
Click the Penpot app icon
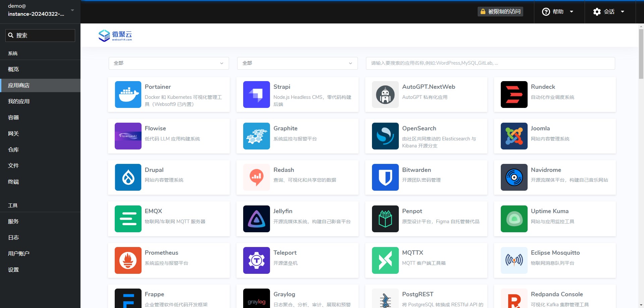tap(385, 219)
